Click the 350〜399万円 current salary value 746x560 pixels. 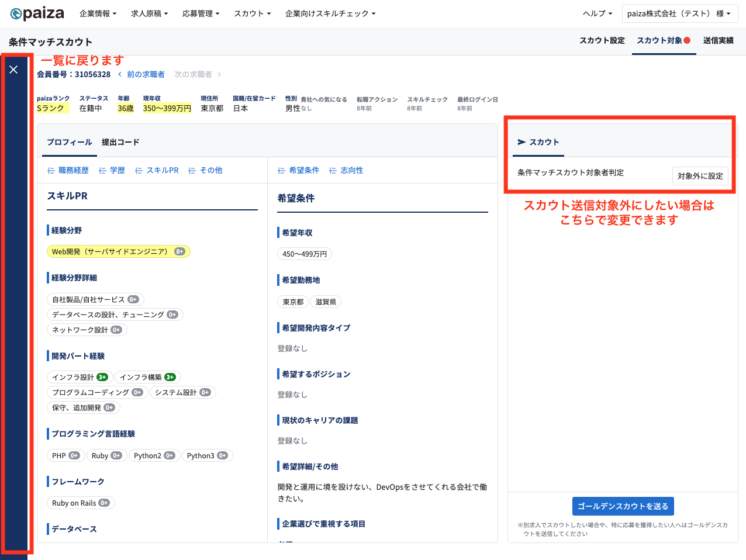(x=167, y=108)
